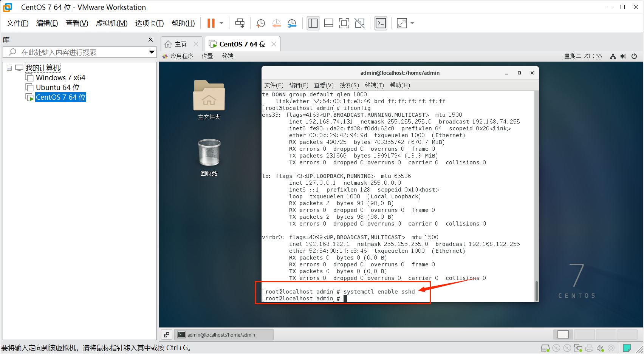Toggle the library sidebar view
The image size is (644, 354).
click(313, 23)
